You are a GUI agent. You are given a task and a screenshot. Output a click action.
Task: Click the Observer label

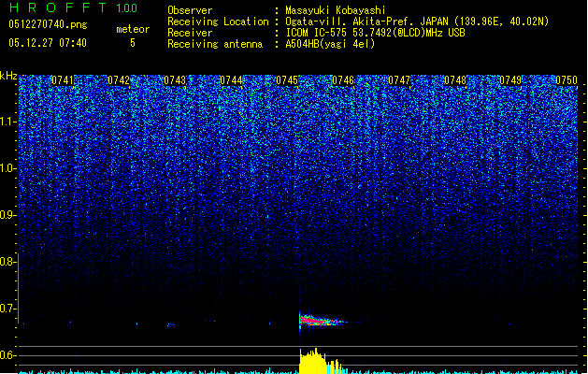190,10
